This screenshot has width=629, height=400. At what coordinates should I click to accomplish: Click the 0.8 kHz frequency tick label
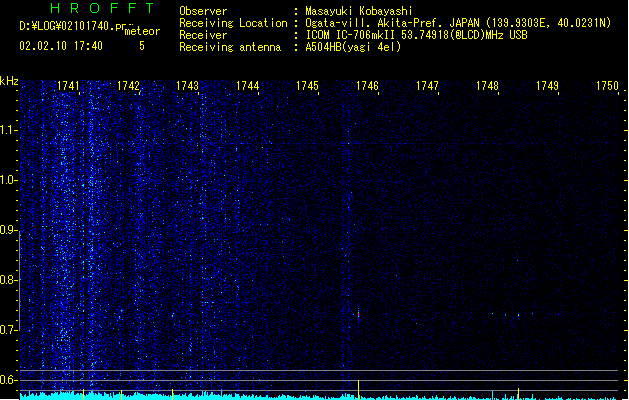tap(8, 280)
